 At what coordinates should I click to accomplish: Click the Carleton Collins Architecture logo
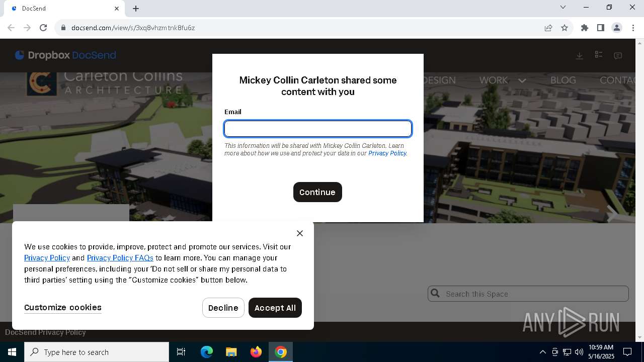(105, 82)
